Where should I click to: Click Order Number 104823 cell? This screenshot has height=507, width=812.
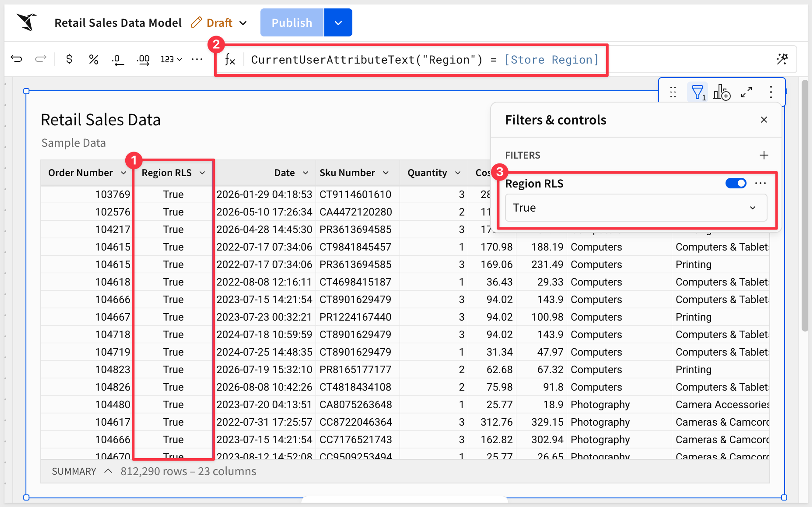(x=87, y=369)
